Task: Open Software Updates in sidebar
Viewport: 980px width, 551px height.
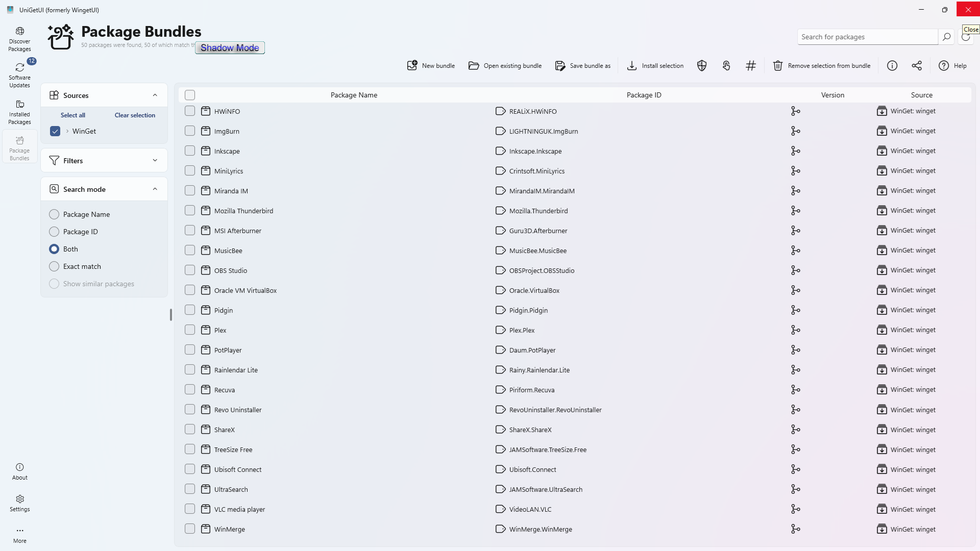Action: click(x=20, y=75)
